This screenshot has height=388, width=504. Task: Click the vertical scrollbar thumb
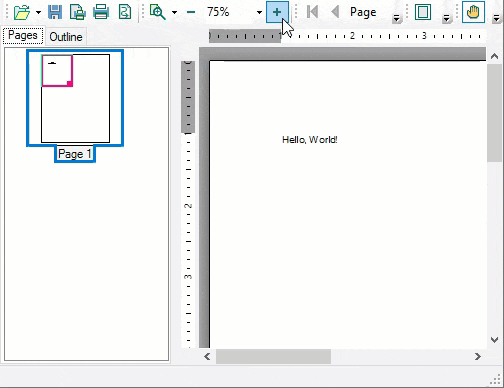tap(494, 113)
